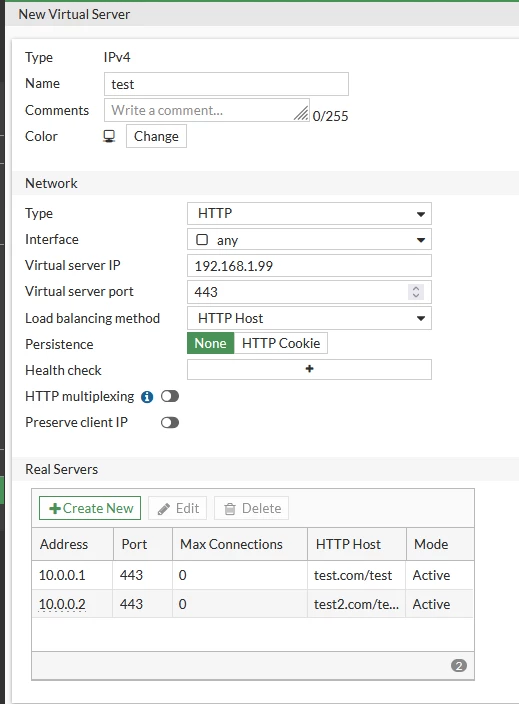The image size is (519, 704).
Task: Enable the HTTP multiplexing toggle
Action: pyautogui.click(x=170, y=396)
